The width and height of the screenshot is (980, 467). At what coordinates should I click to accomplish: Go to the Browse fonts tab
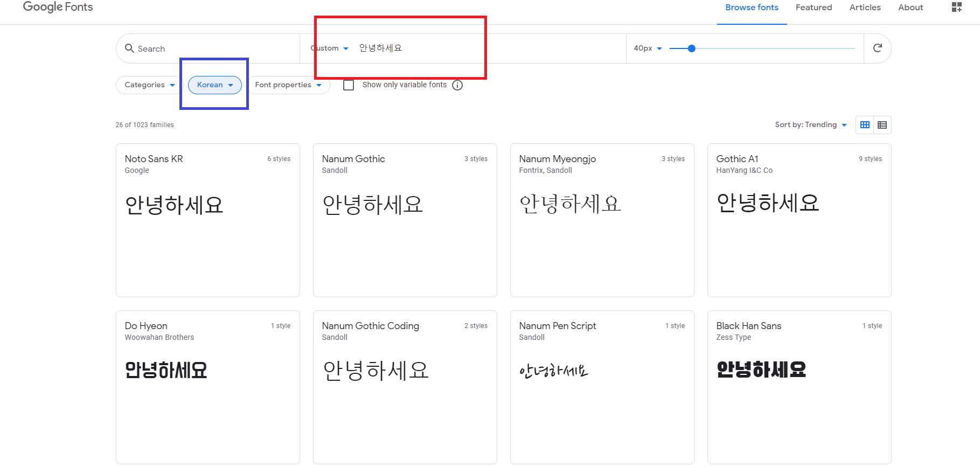click(752, 8)
